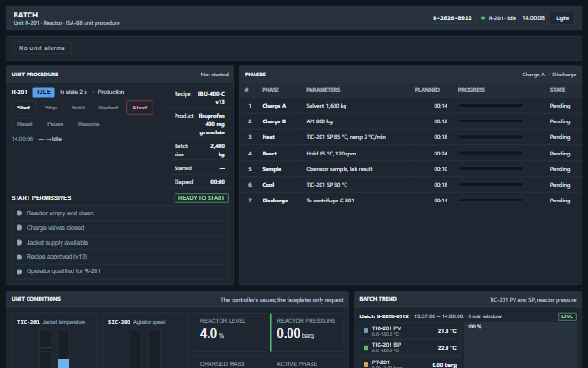Click the Hold button
588x368 pixels.
[x=77, y=108]
